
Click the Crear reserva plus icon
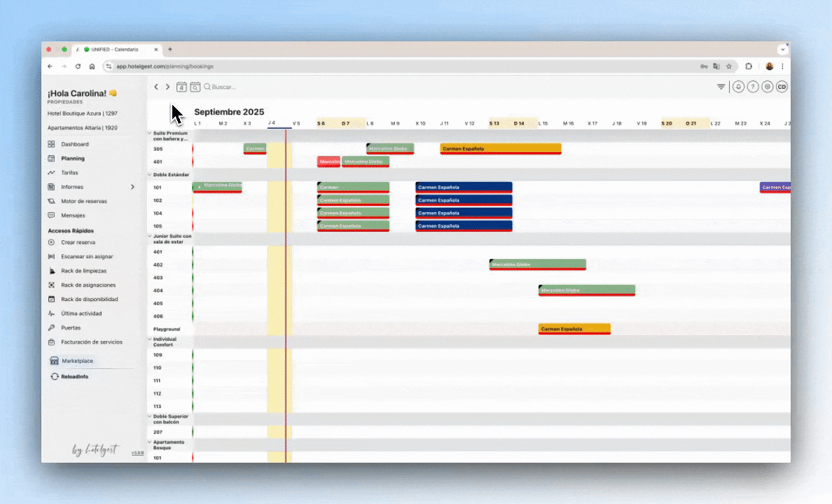tap(51, 242)
